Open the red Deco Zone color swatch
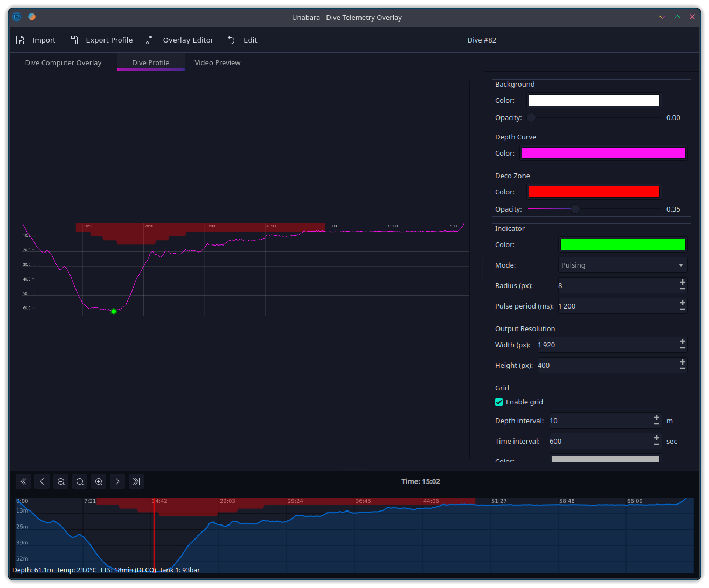This screenshot has width=709, height=588. (x=594, y=192)
